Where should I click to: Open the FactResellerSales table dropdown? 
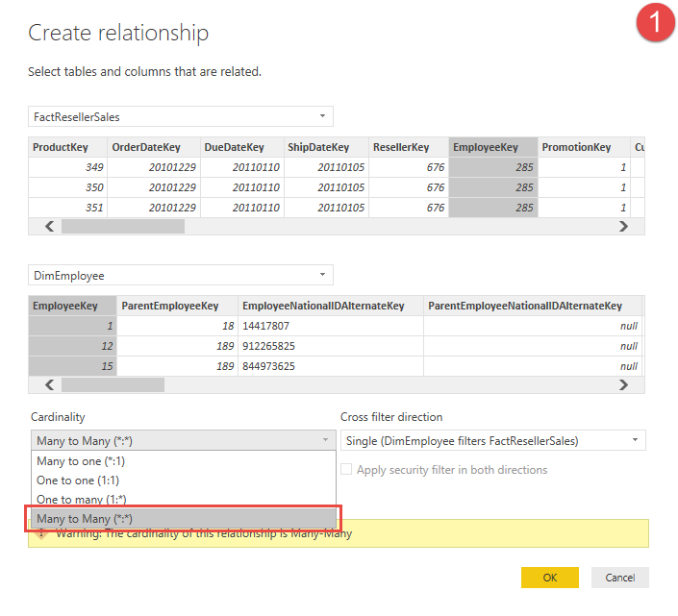[180, 116]
